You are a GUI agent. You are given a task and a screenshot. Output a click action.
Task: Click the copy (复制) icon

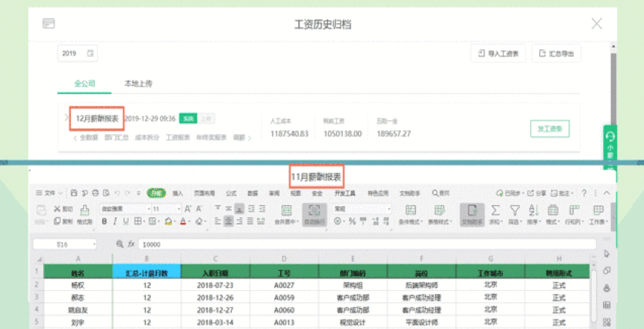tap(57, 222)
